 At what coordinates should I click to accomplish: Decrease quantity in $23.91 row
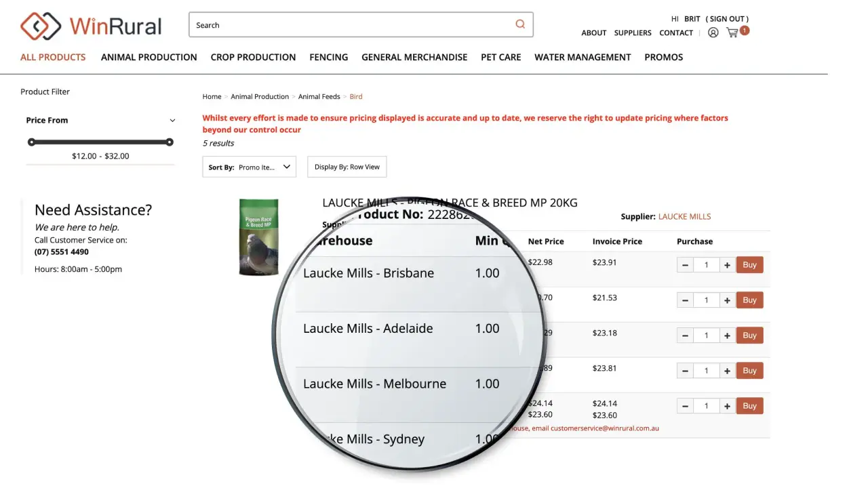tap(685, 265)
